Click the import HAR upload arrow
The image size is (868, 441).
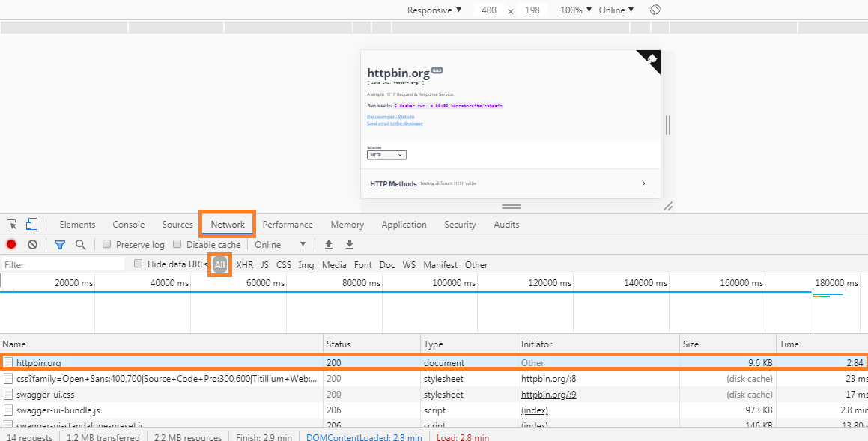click(x=329, y=244)
